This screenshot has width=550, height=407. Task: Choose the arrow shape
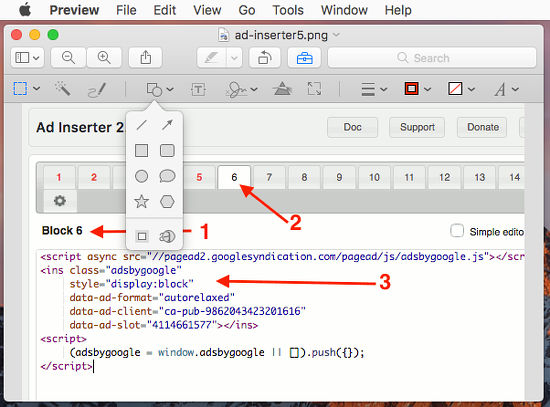click(167, 125)
